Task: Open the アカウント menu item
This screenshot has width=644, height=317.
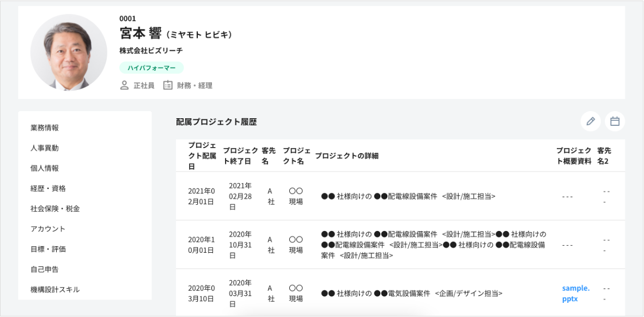Action: (x=48, y=229)
